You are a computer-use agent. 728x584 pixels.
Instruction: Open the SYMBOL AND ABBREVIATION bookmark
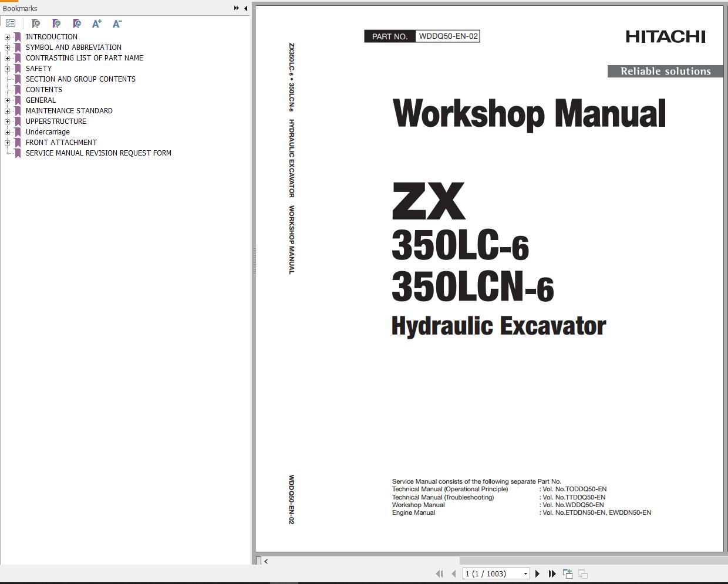click(74, 48)
